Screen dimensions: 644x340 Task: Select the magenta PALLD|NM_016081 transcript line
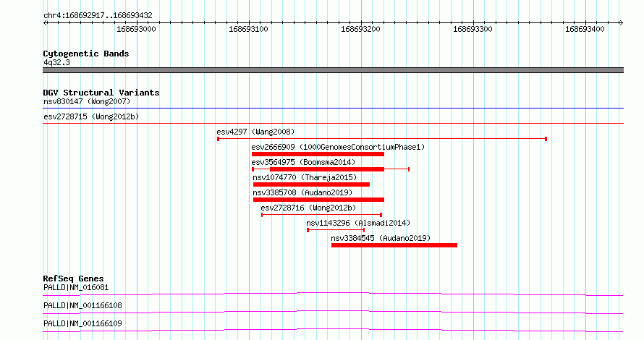tap(333, 294)
